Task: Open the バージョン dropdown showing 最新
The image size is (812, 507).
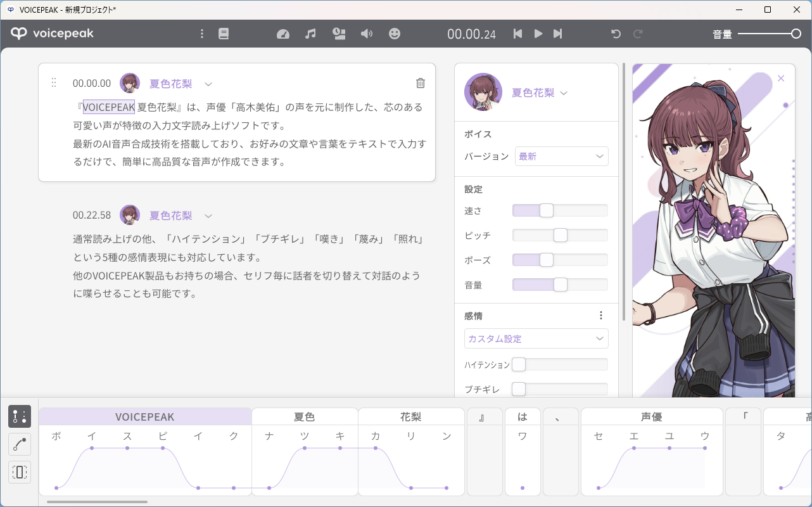Action: pyautogui.click(x=562, y=156)
